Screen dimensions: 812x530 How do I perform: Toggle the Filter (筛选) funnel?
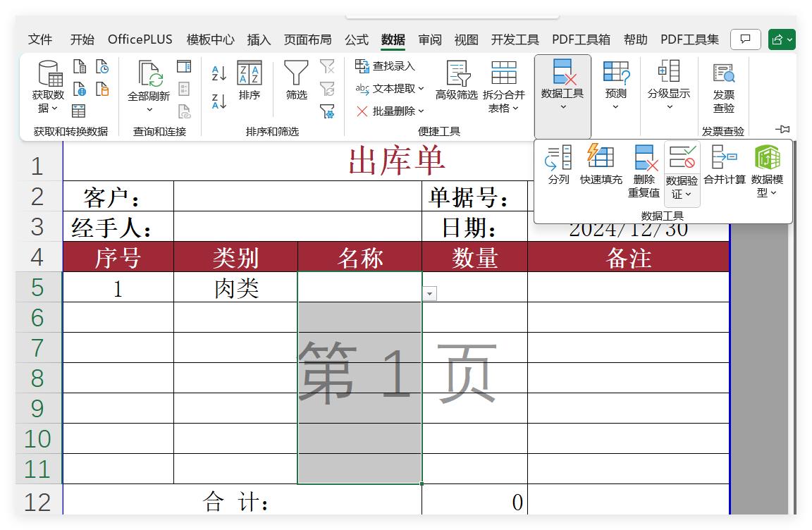tap(296, 80)
